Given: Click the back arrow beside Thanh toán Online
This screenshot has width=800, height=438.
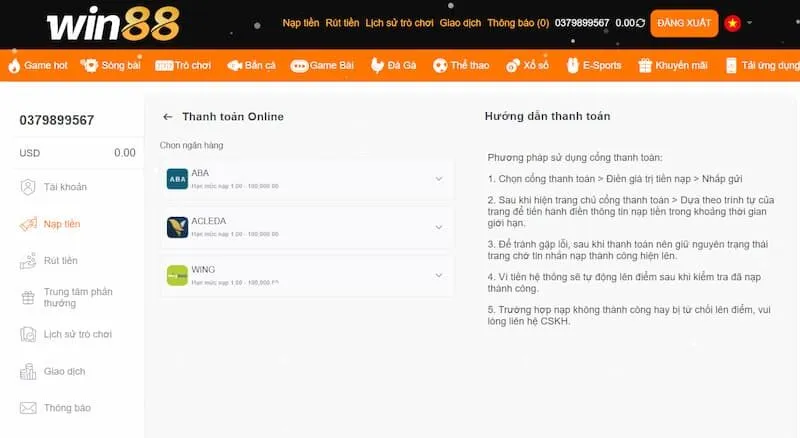Looking at the screenshot, I should [168, 117].
